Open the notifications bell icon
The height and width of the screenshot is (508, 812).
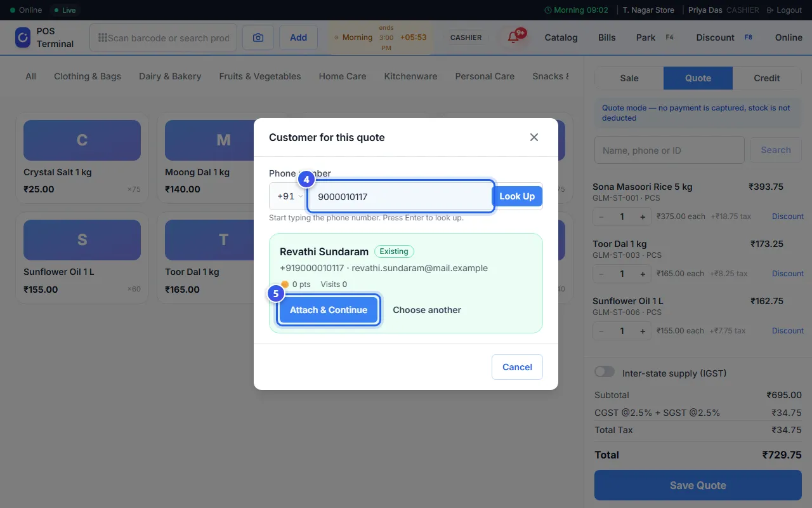tap(514, 37)
